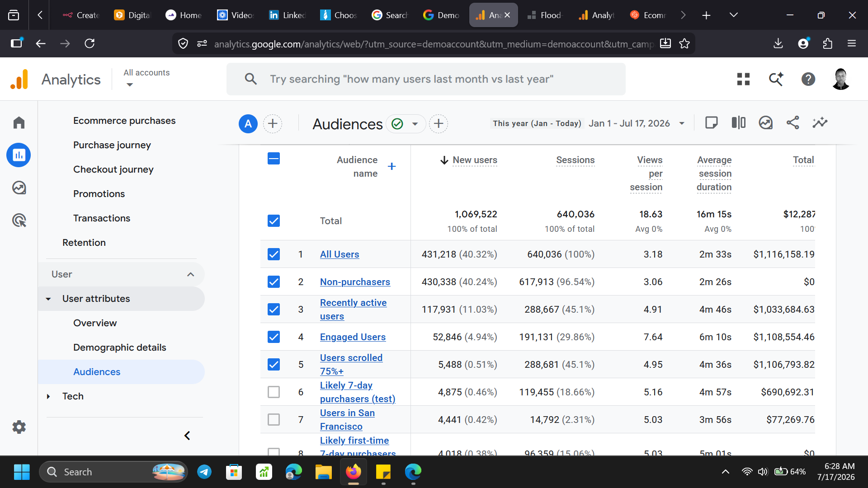Collapse the left navigation panel
Screen dimensions: 868x488
point(187,436)
